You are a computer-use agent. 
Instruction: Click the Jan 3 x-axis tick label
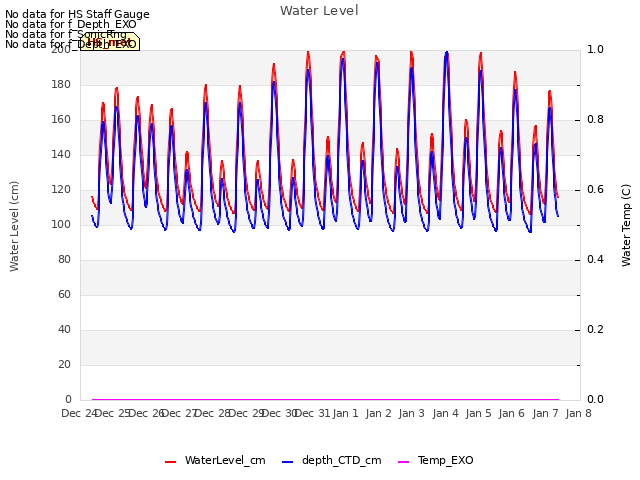(411, 413)
